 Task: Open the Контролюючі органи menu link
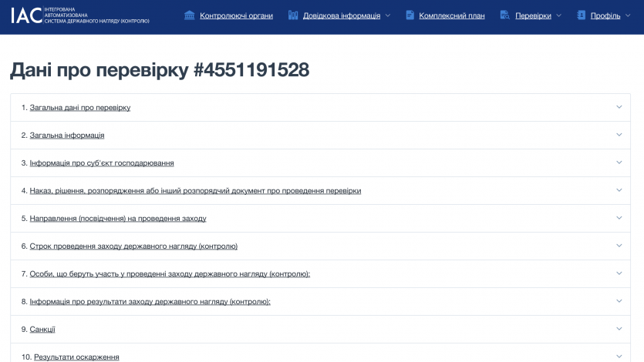point(236,15)
